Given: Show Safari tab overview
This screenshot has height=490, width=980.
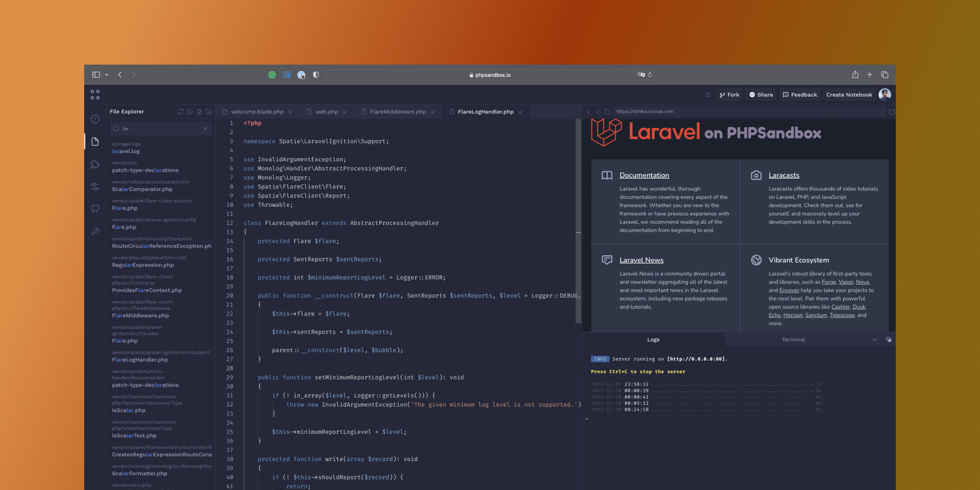Looking at the screenshot, I should (x=885, y=75).
